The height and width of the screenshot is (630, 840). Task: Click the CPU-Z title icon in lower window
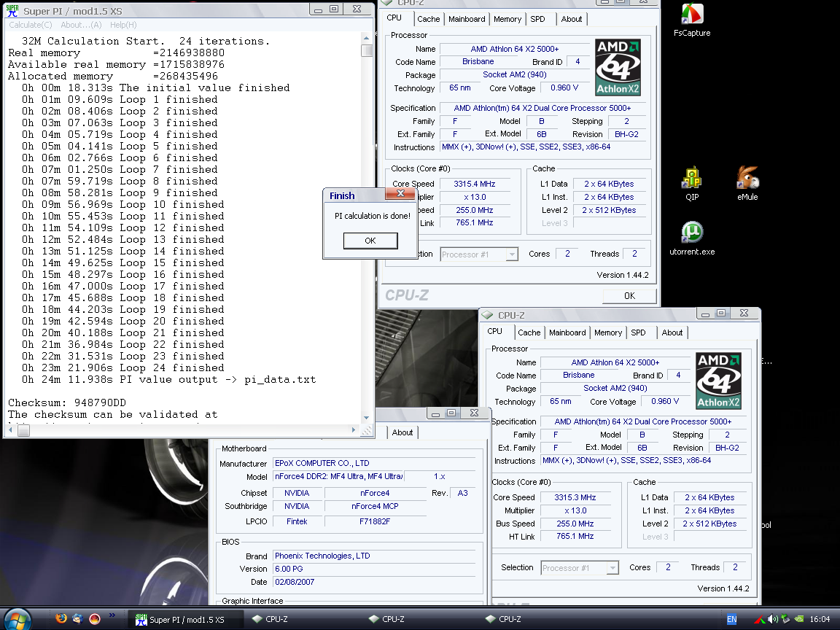487,315
